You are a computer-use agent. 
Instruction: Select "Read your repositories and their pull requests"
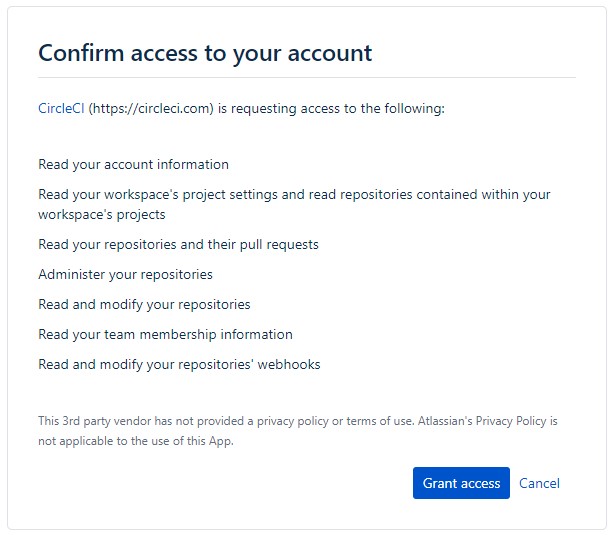[x=178, y=244]
